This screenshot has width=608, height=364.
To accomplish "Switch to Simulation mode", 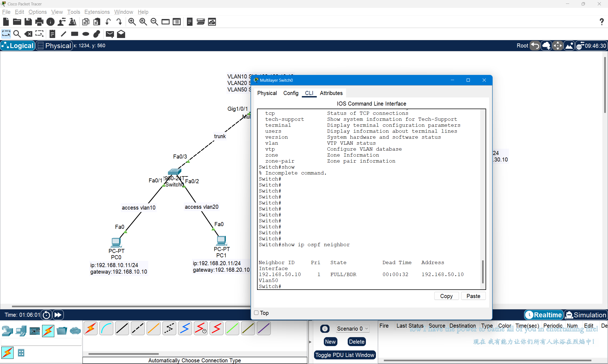I will pyautogui.click(x=586, y=315).
